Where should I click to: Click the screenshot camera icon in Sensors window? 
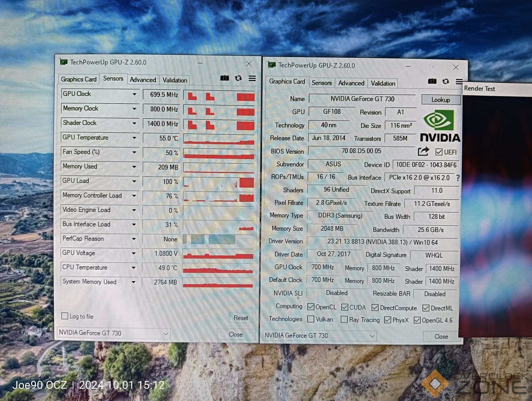click(x=225, y=78)
